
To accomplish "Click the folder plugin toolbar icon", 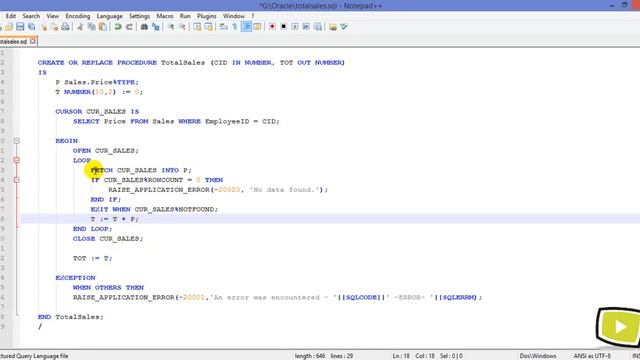I will [x=333, y=27].
